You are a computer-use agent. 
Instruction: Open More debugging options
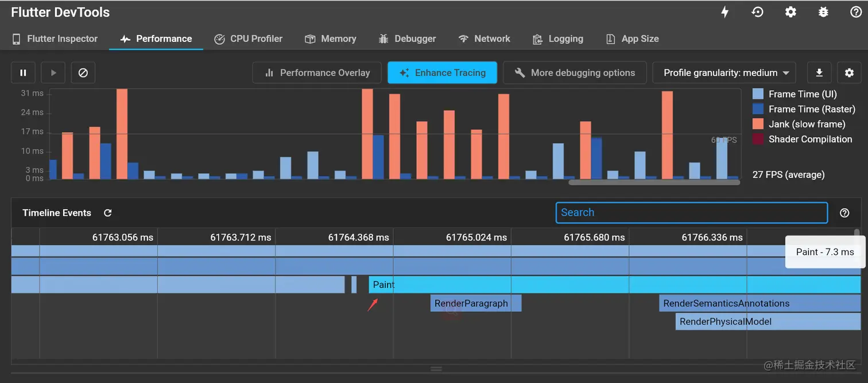[x=575, y=73]
